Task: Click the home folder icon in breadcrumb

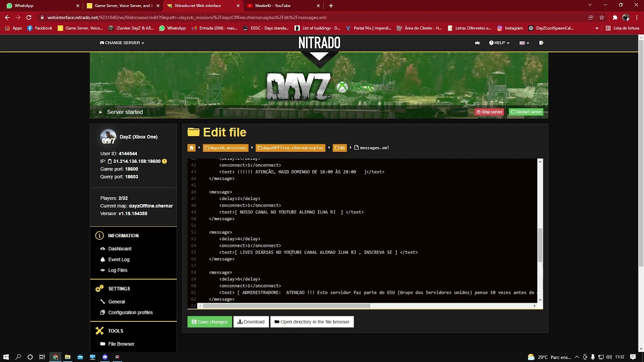Action: pos(191,148)
